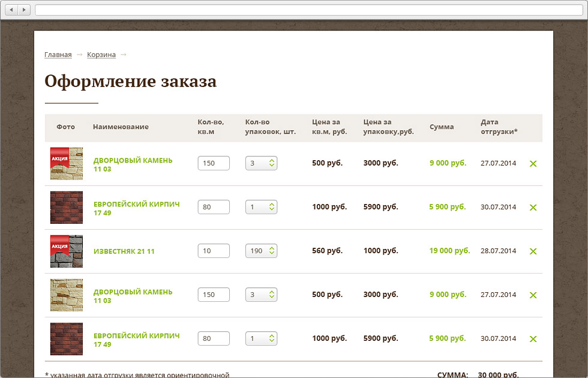Click the Оформление заказа page heading

tap(131, 82)
